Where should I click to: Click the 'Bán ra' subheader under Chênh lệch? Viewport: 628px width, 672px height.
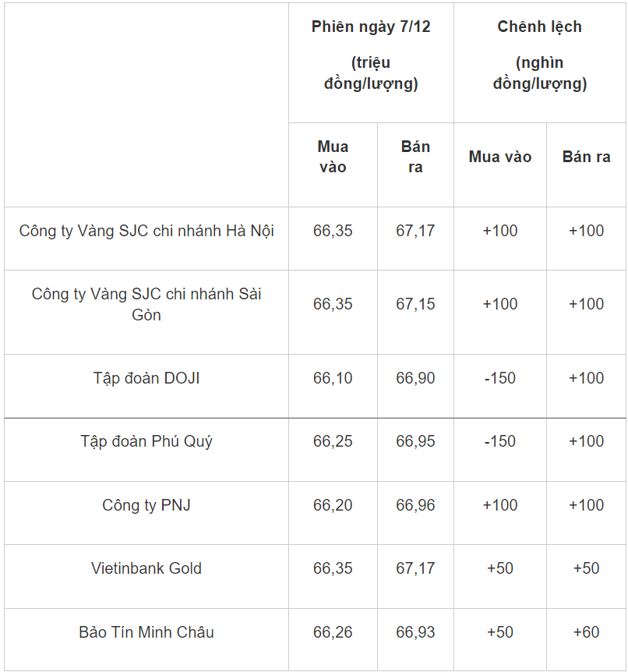click(586, 157)
